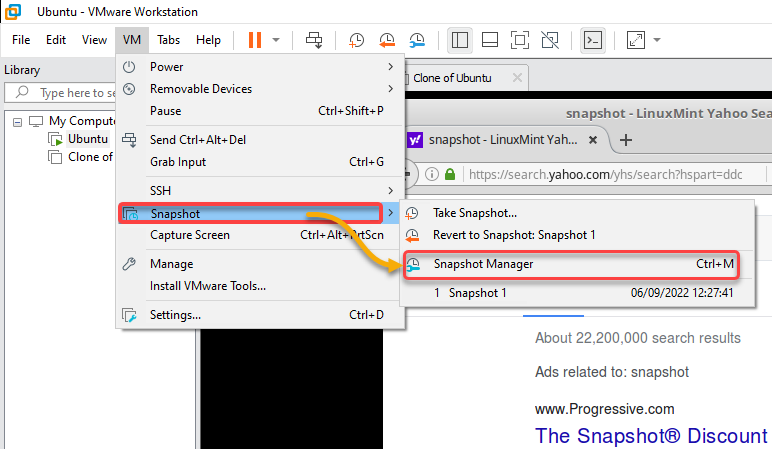Click the settings icon beside Settings entry
Viewport: 772px width, 449px height.
click(x=129, y=315)
